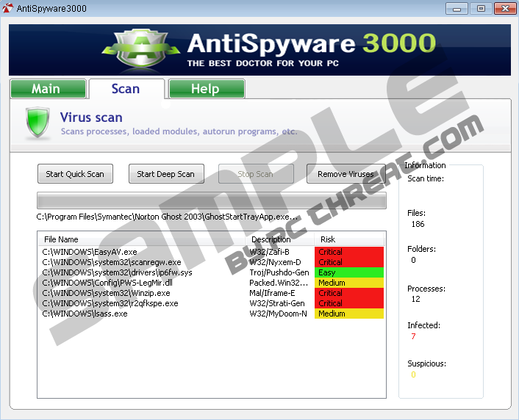Click the green shield Virus scan icon
519x420 pixels.
pos(37,123)
